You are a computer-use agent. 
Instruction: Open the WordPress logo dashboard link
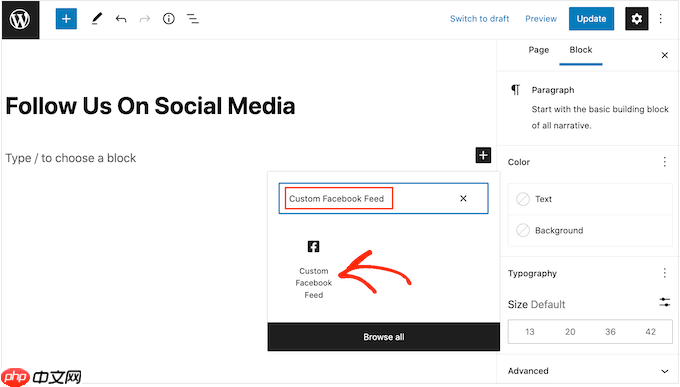coord(20,20)
